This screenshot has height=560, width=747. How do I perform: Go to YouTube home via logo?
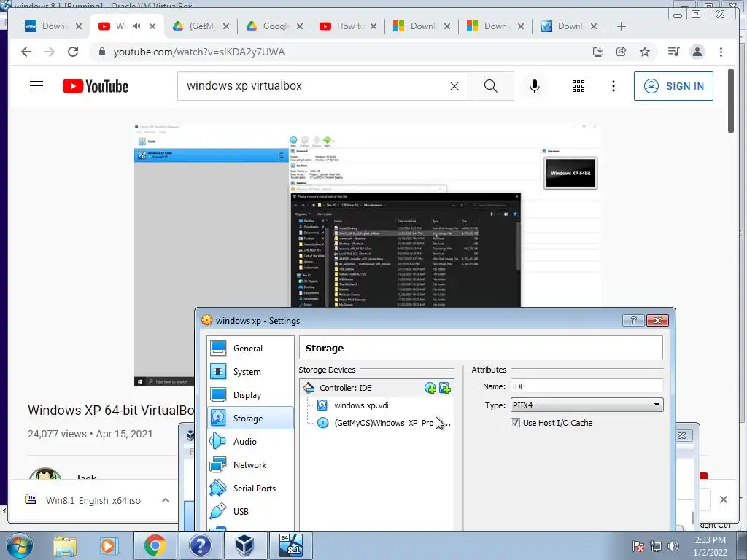point(96,86)
